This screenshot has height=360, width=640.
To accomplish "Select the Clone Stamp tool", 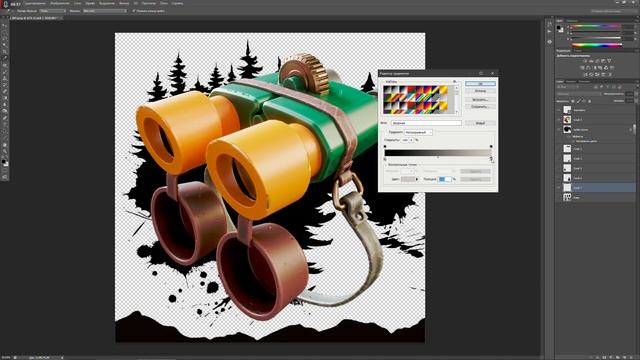I will 4,78.
